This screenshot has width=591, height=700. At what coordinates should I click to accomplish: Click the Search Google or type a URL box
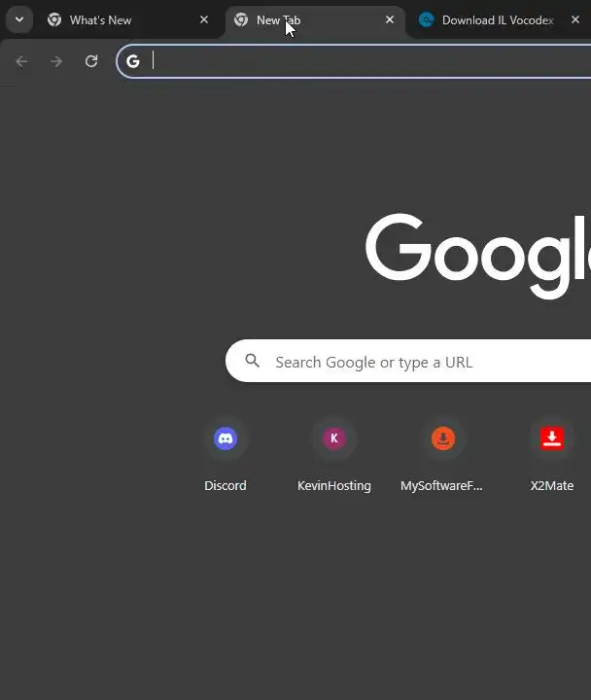408,361
